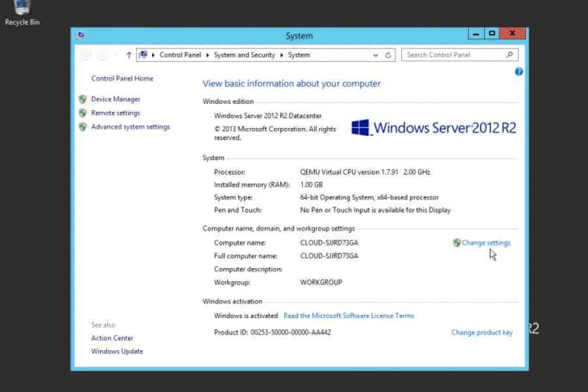Image resolution: width=588 pixels, height=392 pixels.
Task: Open the Recycle Bin desktop icon
Action: (22, 13)
